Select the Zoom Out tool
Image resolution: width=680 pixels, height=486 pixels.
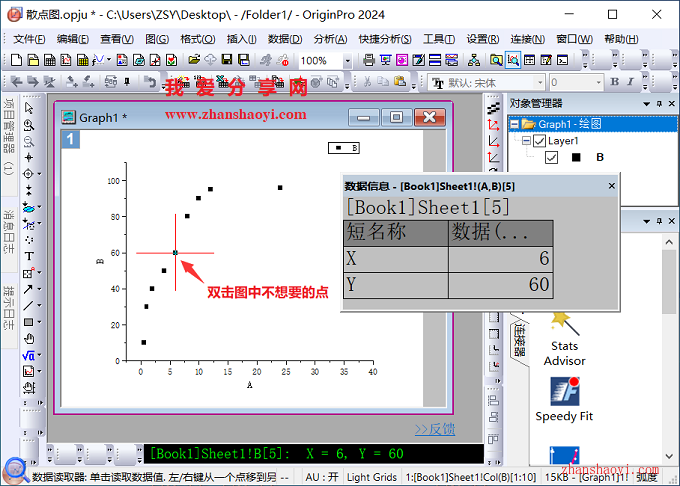click(x=29, y=141)
